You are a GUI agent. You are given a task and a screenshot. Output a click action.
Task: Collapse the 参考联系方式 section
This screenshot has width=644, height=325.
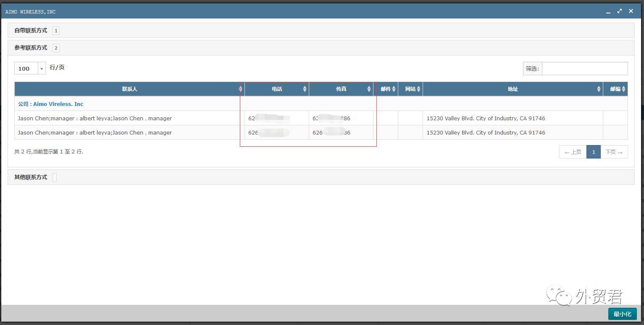click(x=321, y=48)
